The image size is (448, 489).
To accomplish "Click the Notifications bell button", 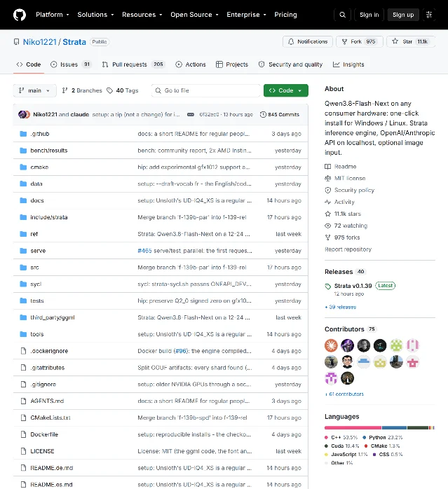I will (308, 41).
